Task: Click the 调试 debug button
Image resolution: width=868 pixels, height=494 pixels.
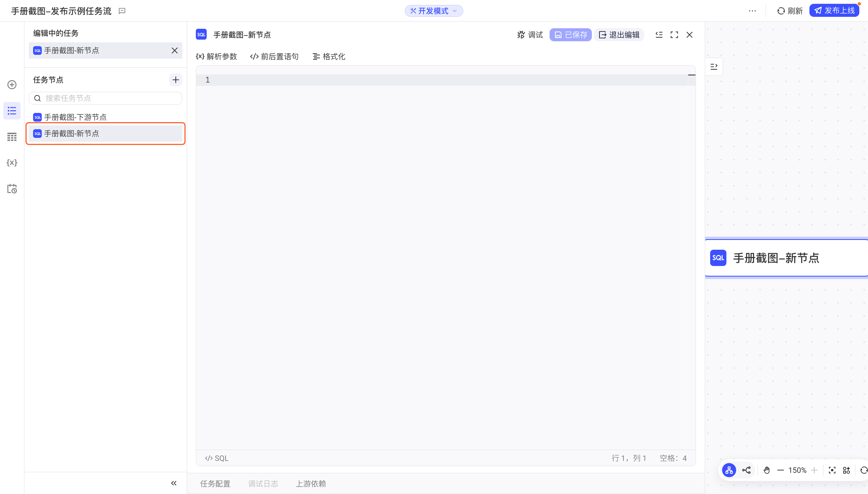Action: 530,35
